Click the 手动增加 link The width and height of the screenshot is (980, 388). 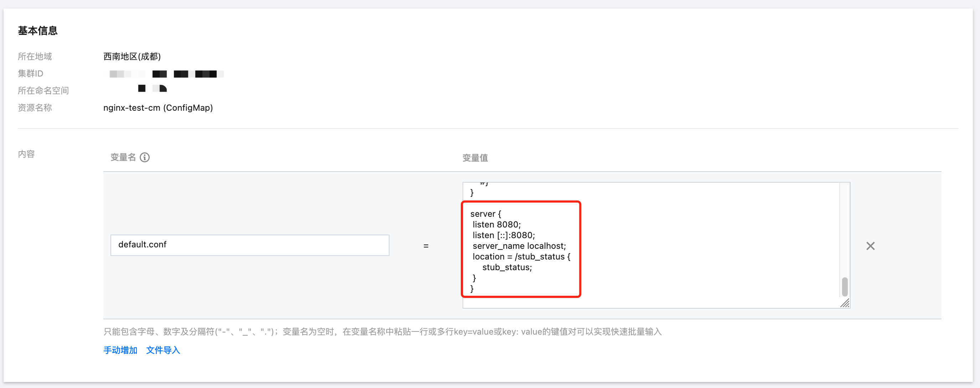(x=120, y=350)
